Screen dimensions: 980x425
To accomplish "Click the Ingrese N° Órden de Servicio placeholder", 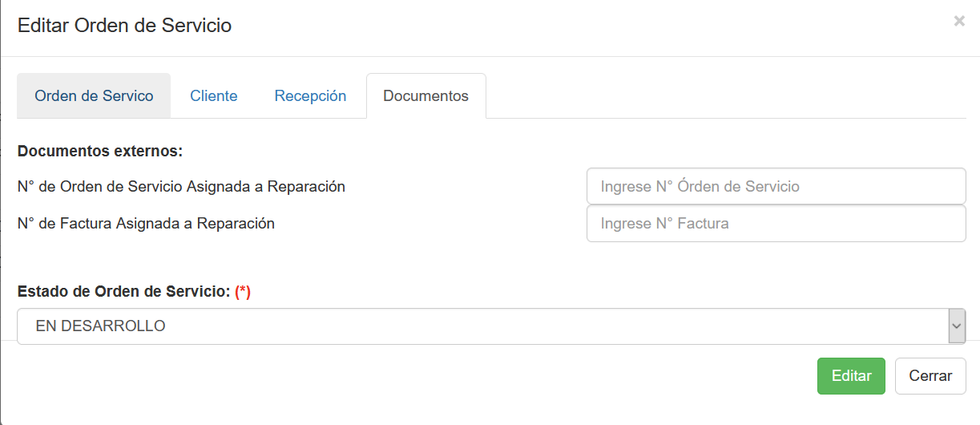I will click(700, 187).
